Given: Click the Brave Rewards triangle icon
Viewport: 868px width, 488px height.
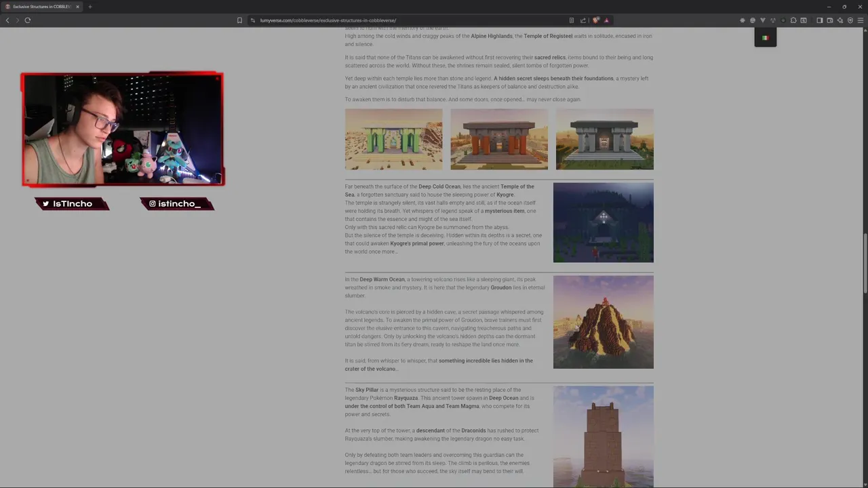Looking at the screenshot, I should pyautogui.click(x=606, y=20).
